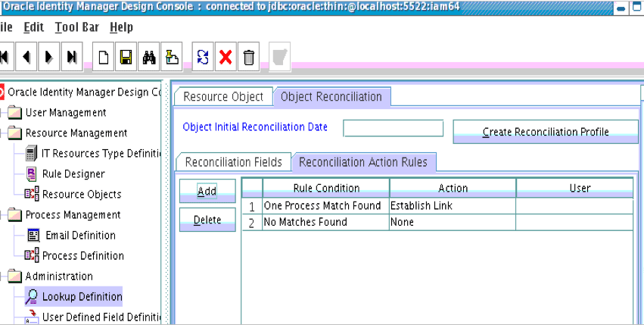The width and height of the screenshot is (644, 325).
Task: Open Process Definition in the tree
Action: 83,255
